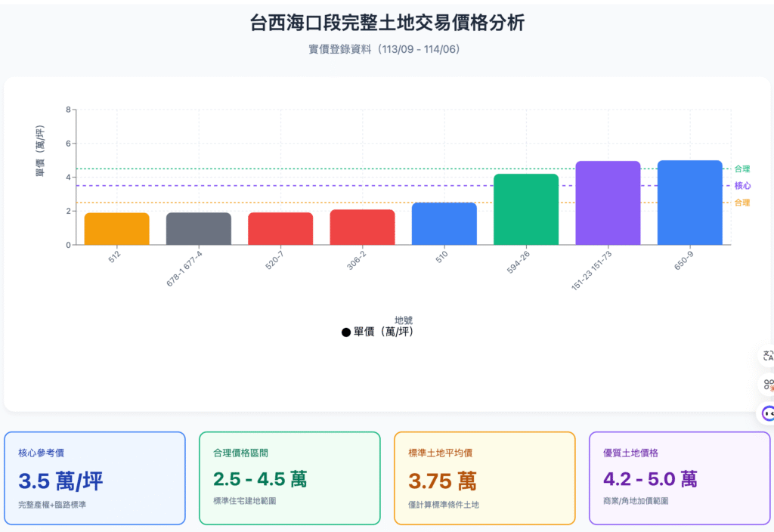Select the 標準土地平均價 card
Image resolution: width=774 pixels, height=532 pixels.
pos(484,478)
